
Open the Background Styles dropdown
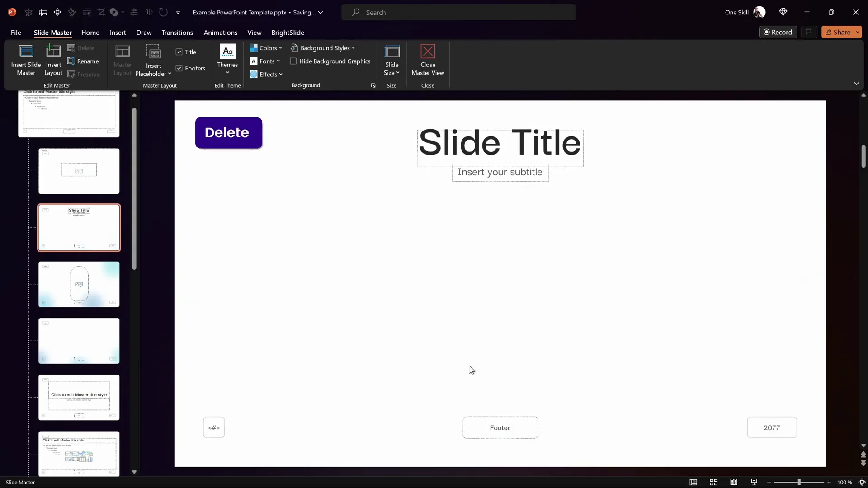tap(323, 48)
